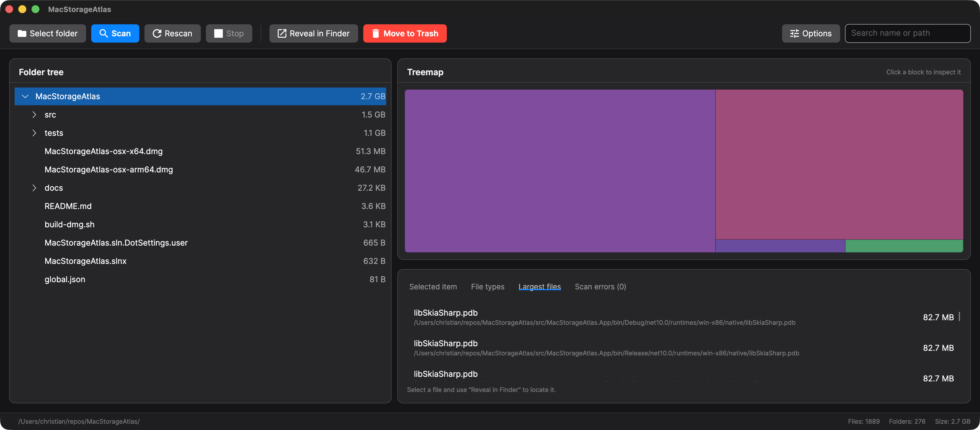
Task: Select the README.md file row
Action: click(200, 206)
